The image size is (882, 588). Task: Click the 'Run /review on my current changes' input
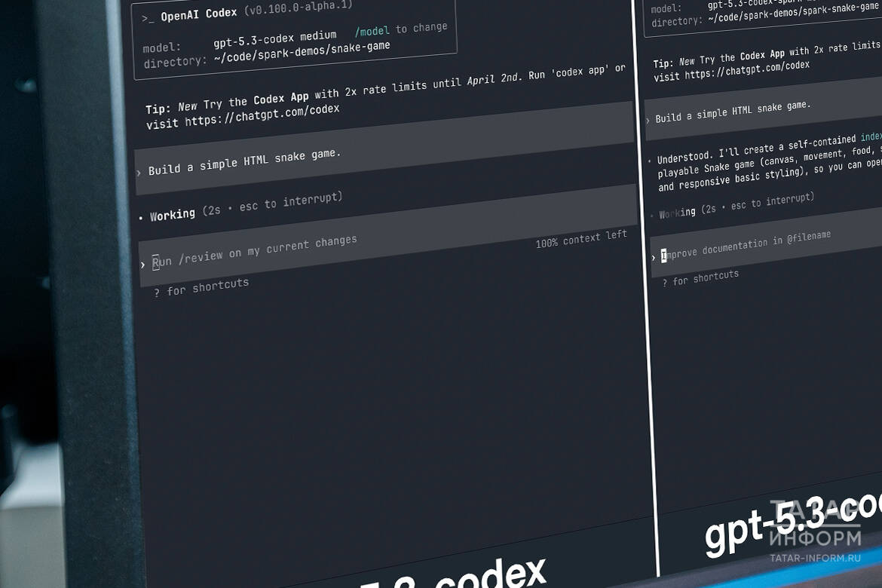255,251
